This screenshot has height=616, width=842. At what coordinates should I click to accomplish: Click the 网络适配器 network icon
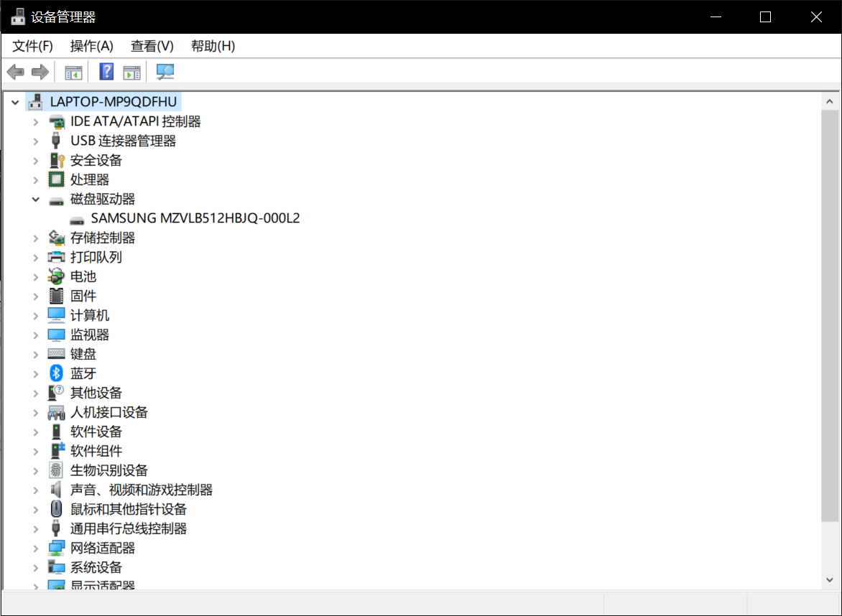click(56, 548)
